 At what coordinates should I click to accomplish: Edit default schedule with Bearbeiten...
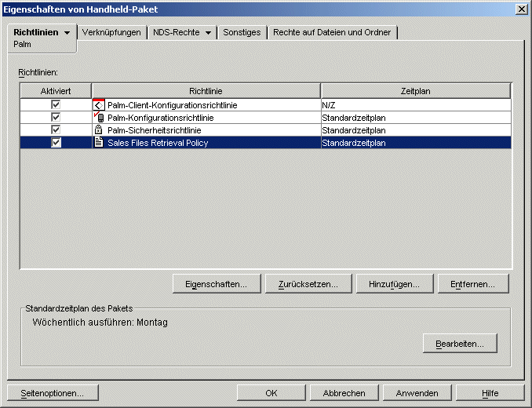460,344
